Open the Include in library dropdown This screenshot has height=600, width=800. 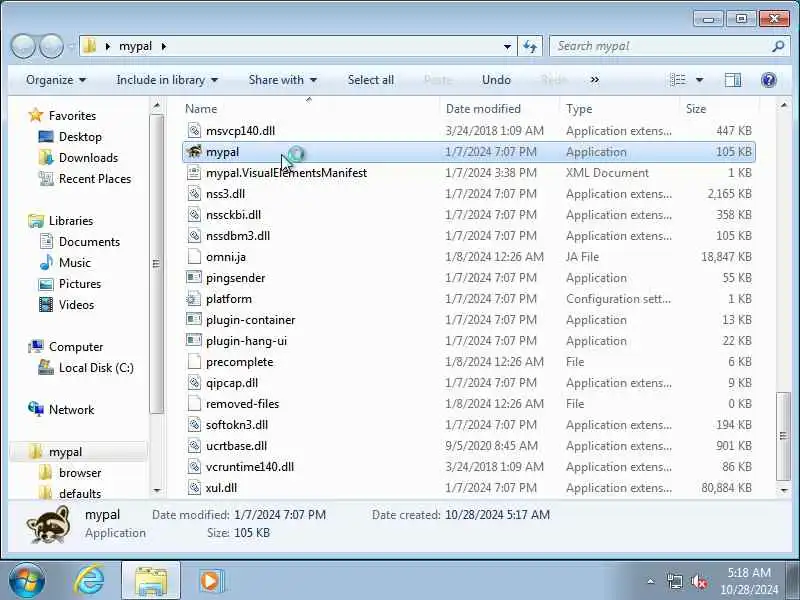point(167,80)
